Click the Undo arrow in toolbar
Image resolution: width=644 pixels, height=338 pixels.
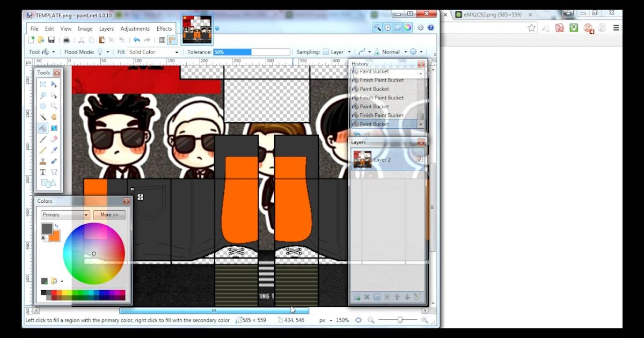[x=136, y=40]
